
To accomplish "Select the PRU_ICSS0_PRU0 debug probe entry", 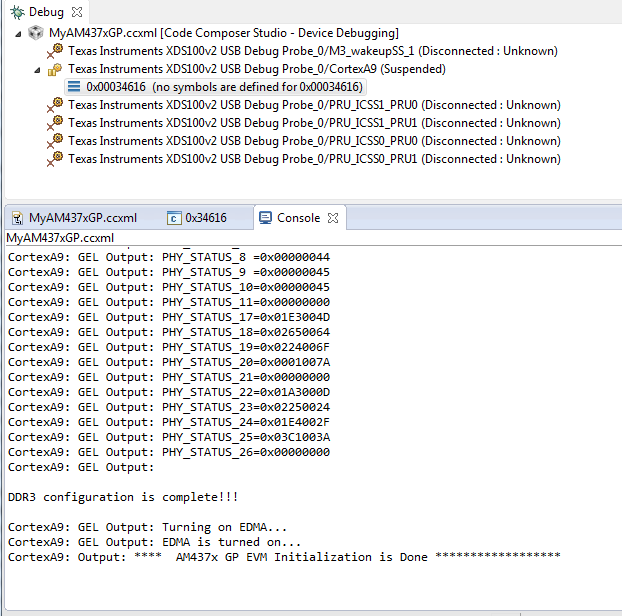I will point(313,141).
